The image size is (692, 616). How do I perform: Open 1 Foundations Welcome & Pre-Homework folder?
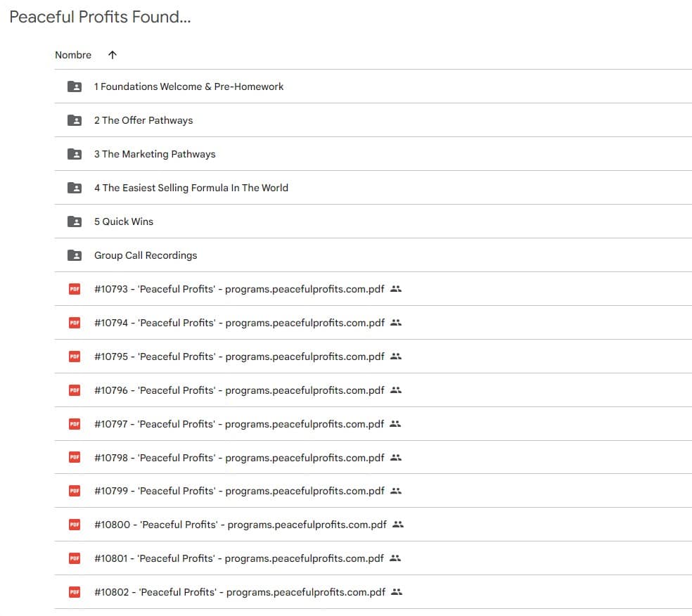[x=188, y=86]
